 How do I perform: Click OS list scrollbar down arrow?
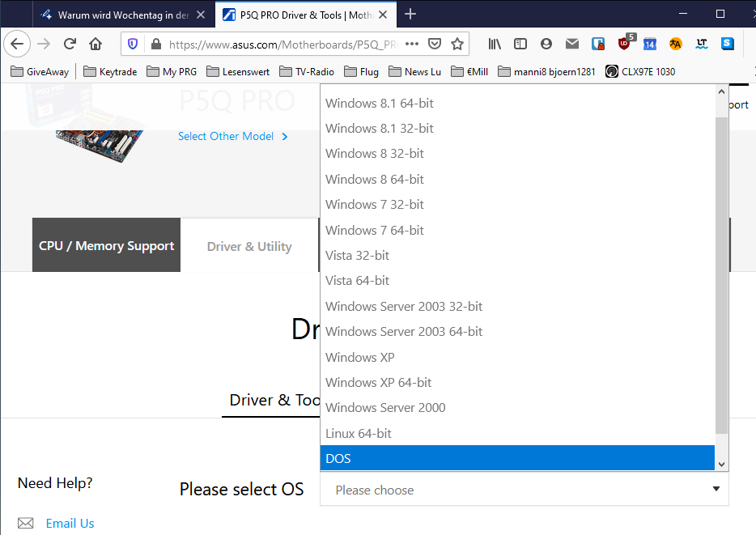pos(721,465)
